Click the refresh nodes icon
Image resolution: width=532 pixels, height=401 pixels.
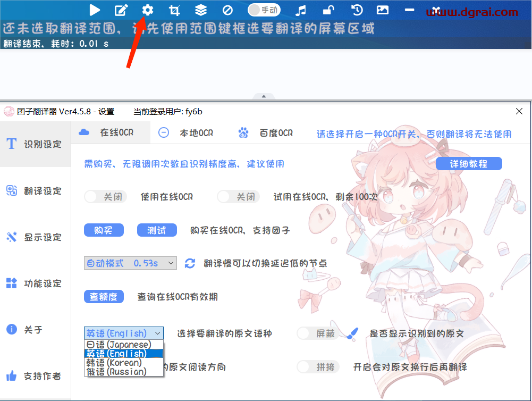(x=190, y=263)
